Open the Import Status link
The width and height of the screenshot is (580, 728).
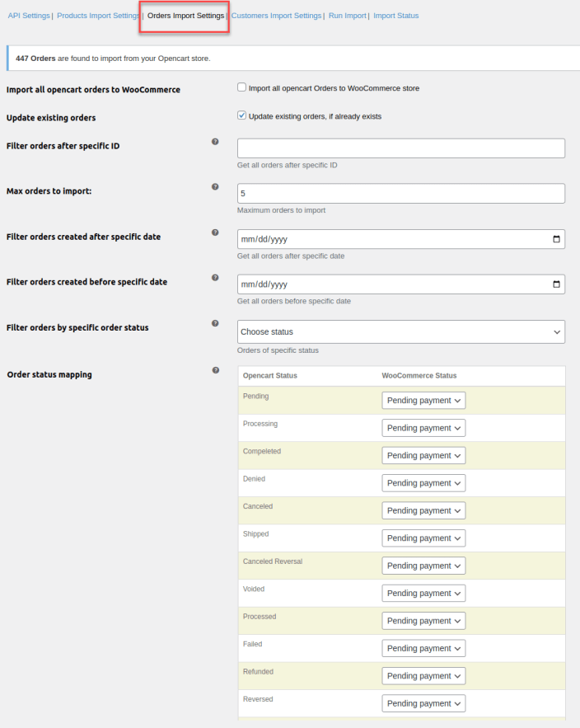[x=395, y=16]
